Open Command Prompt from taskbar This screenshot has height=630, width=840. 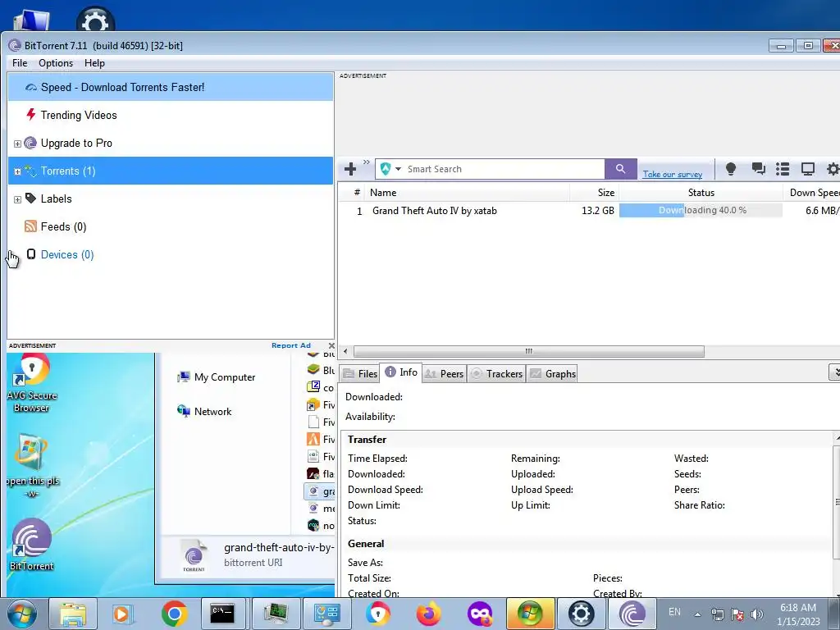click(x=222, y=614)
